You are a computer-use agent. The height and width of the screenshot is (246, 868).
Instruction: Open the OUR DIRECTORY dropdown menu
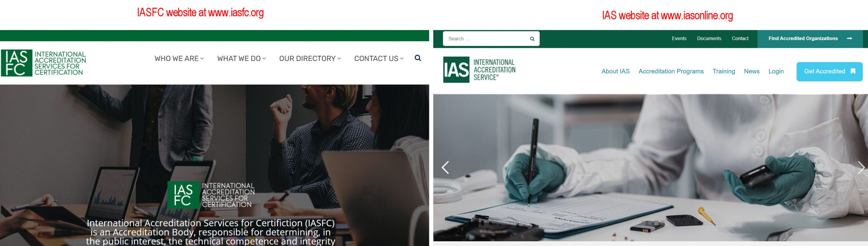coord(310,58)
